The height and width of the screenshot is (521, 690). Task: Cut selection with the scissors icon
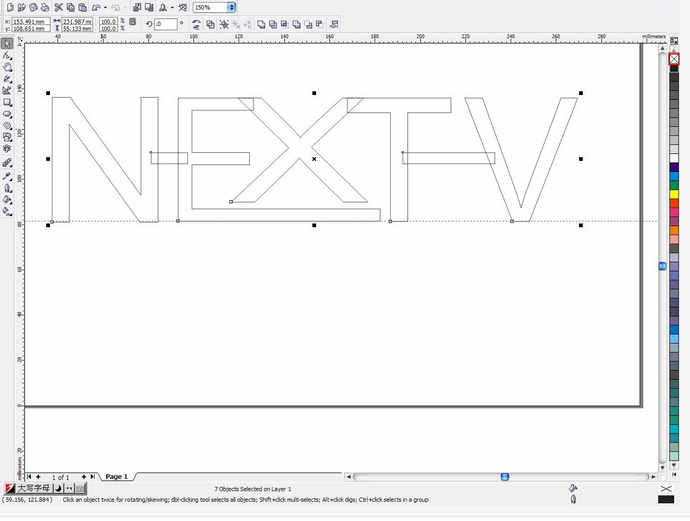[x=59, y=7]
